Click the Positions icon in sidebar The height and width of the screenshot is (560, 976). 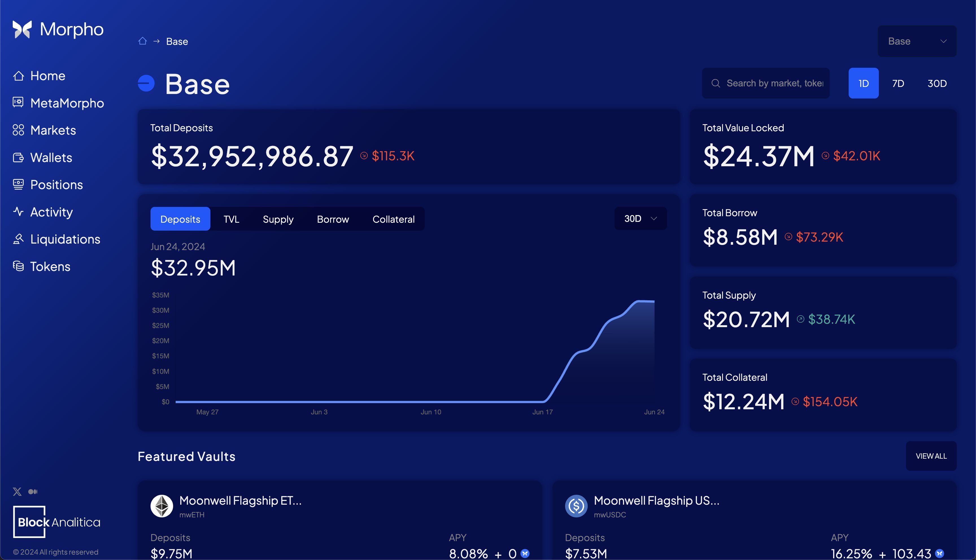coord(18,185)
